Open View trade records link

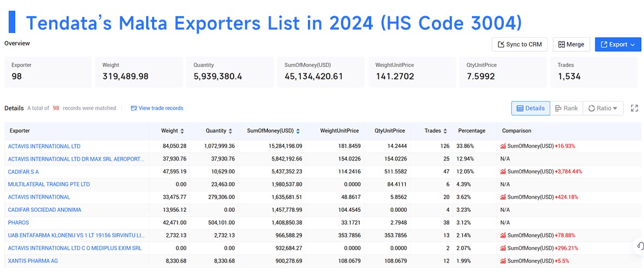[157, 108]
